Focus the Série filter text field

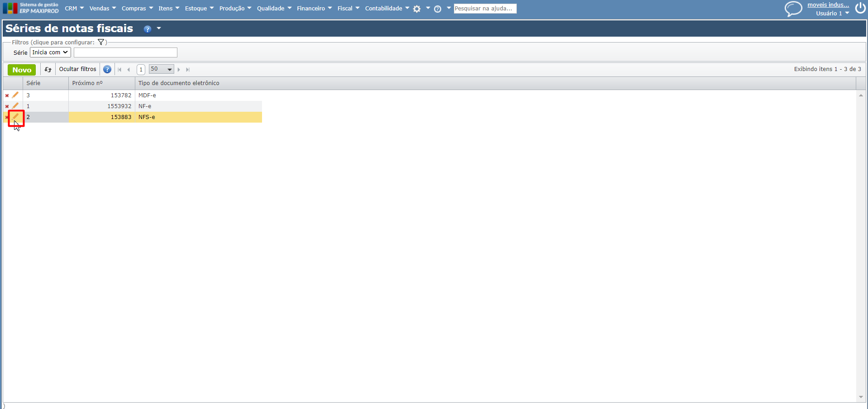point(125,52)
